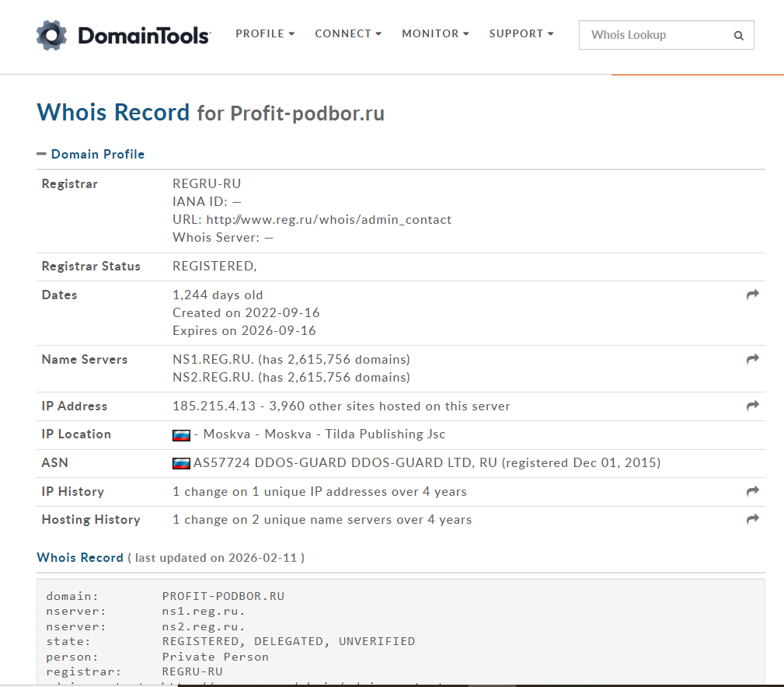Viewport: 784px width, 687px height.
Task: Open IP History via its arrow icon
Action: coord(752,491)
